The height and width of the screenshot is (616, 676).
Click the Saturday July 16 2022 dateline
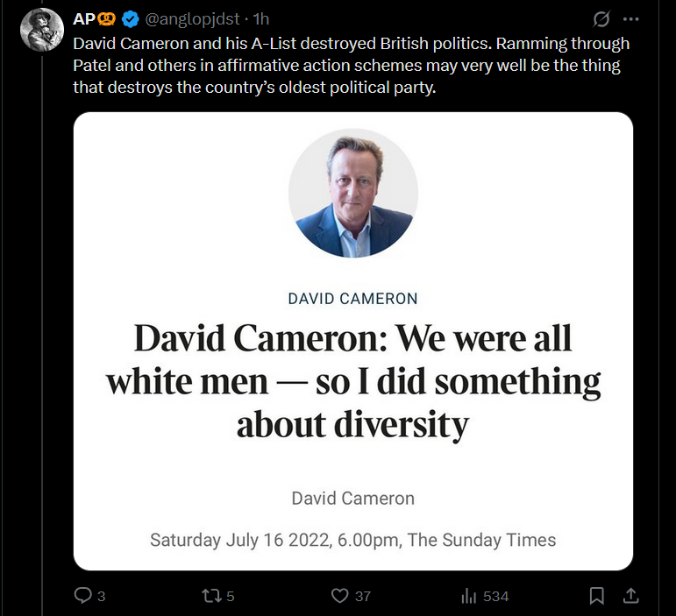(352, 540)
